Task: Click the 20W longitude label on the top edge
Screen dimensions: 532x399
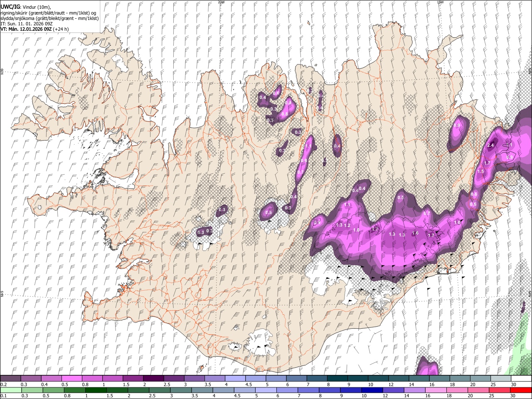Action: point(221,2)
